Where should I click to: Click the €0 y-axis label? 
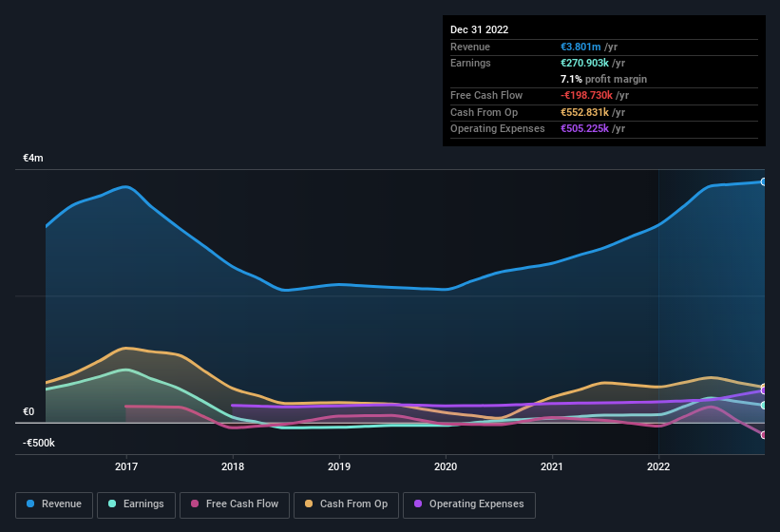coord(29,411)
